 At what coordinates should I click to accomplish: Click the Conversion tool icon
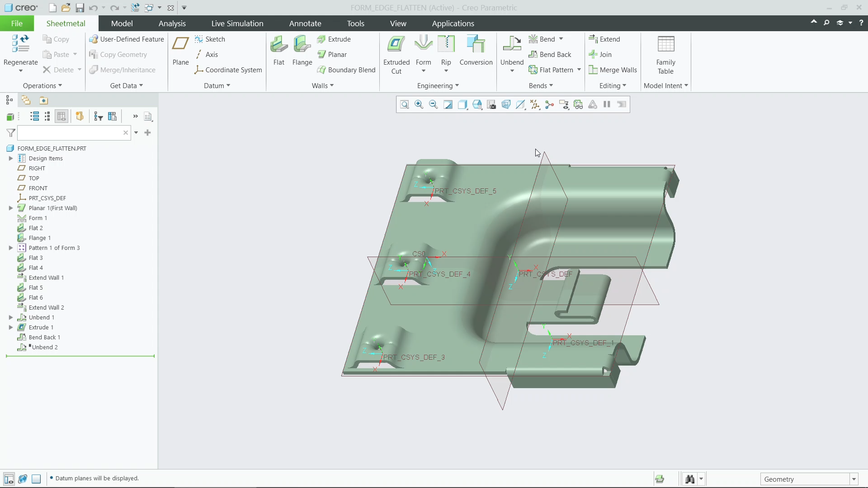click(x=476, y=51)
